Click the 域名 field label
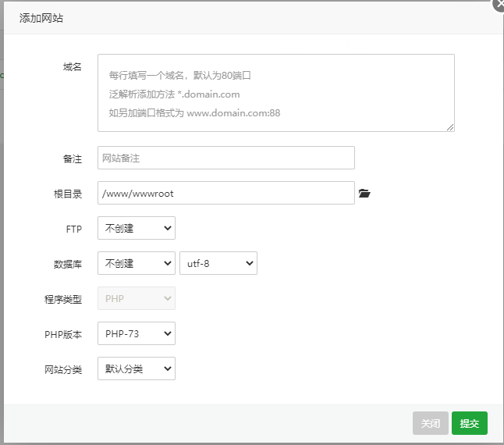Screen dimensions: 504x445 tap(72, 67)
